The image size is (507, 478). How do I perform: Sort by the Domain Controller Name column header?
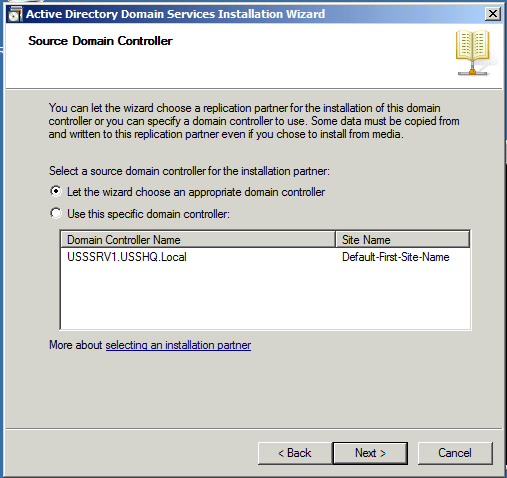pos(198,240)
